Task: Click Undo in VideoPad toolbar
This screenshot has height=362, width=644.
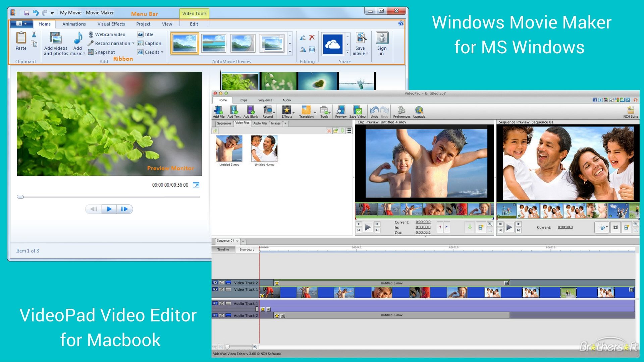Action: click(x=374, y=112)
